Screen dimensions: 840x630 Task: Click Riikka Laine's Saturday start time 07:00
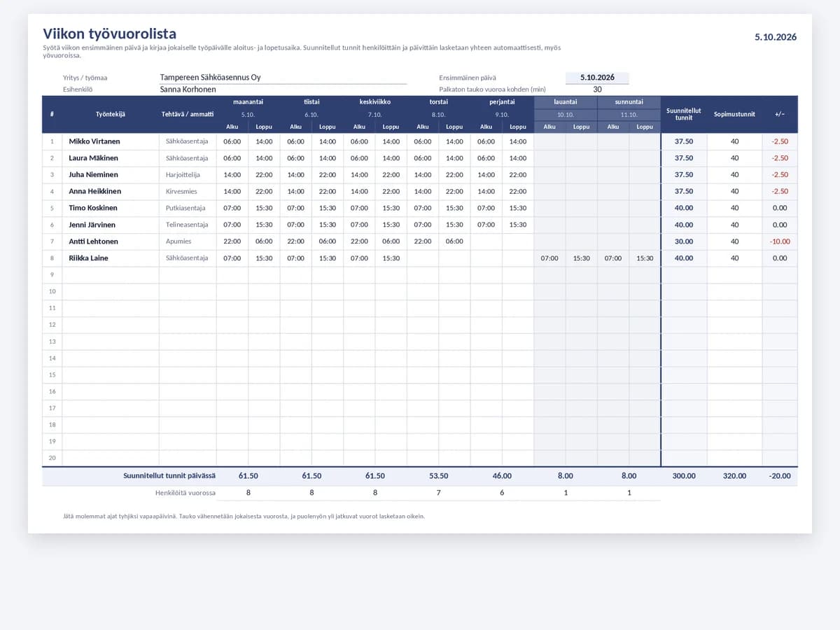pos(549,258)
